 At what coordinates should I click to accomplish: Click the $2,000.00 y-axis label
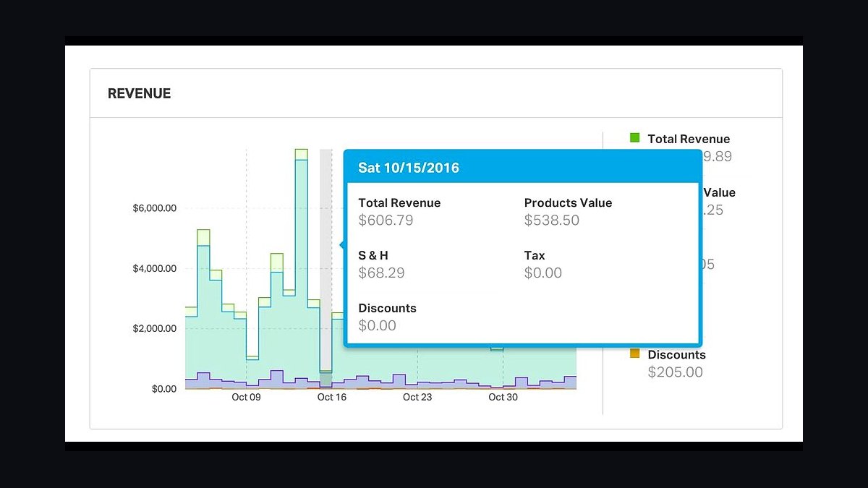tap(155, 328)
